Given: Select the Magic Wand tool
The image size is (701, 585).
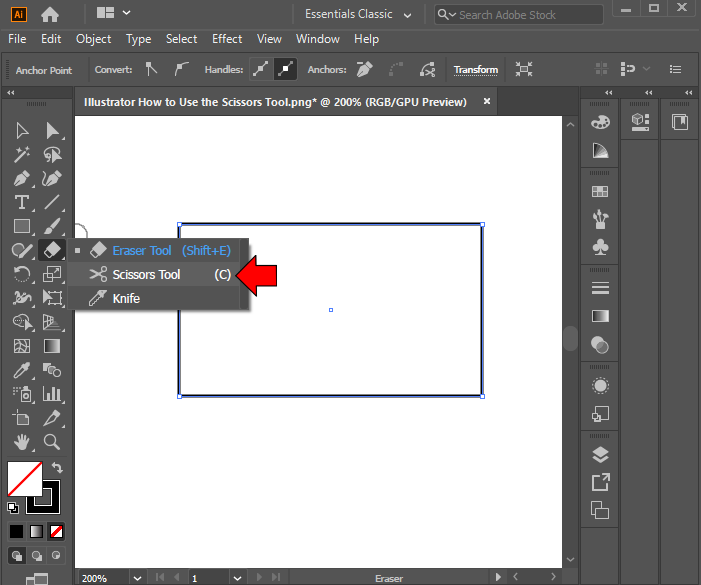Looking at the screenshot, I should [x=22, y=155].
